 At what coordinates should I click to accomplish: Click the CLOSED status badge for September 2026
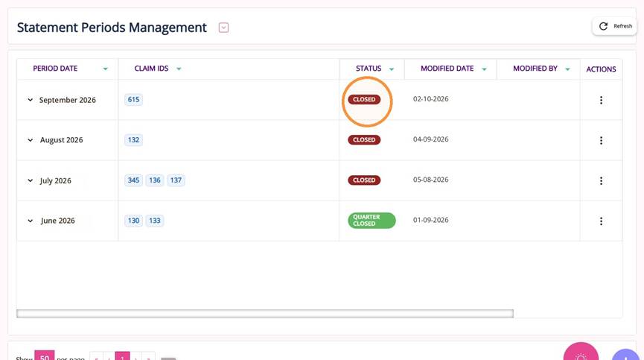click(364, 99)
